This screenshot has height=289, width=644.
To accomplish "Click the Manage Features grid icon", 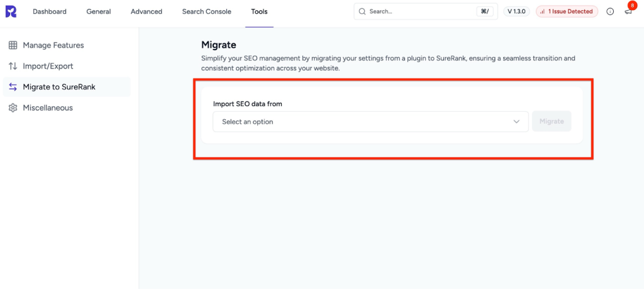I will click(13, 45).
